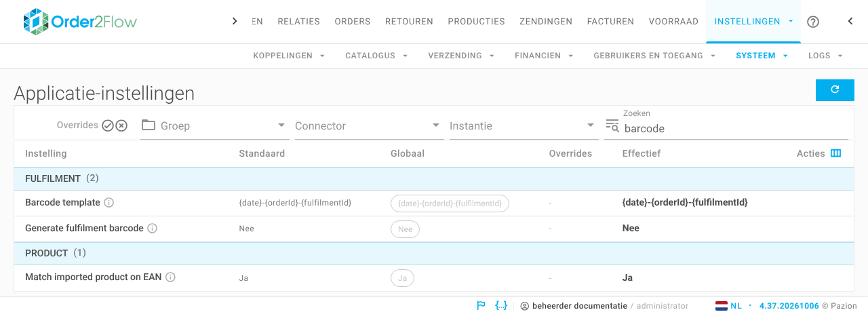Open the column chooser icon next to Acties

[835, 153]
